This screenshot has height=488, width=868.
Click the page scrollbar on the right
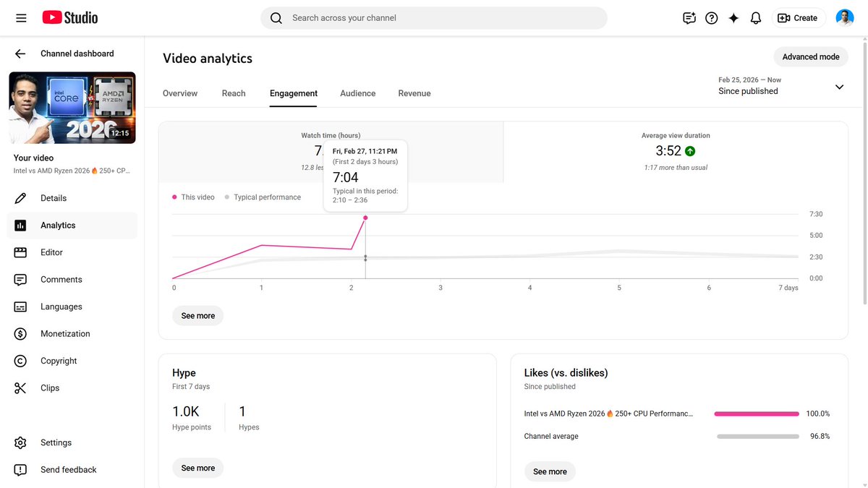[865, 174]
